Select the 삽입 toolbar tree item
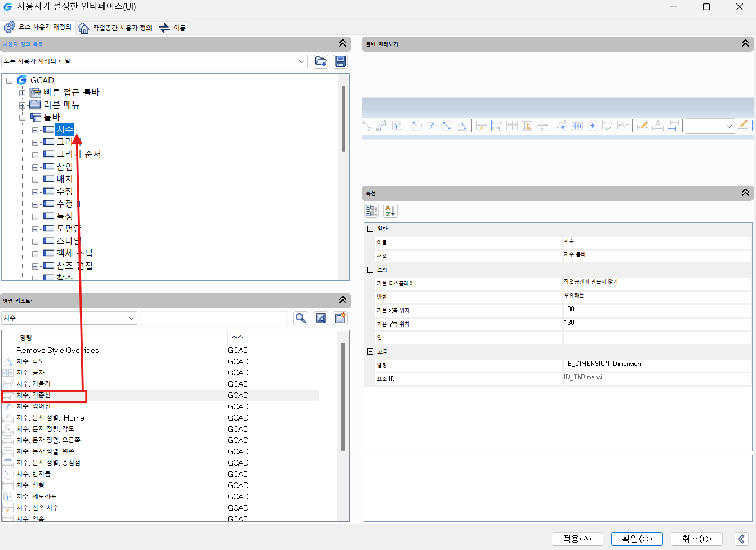 (x=65, y=167)
